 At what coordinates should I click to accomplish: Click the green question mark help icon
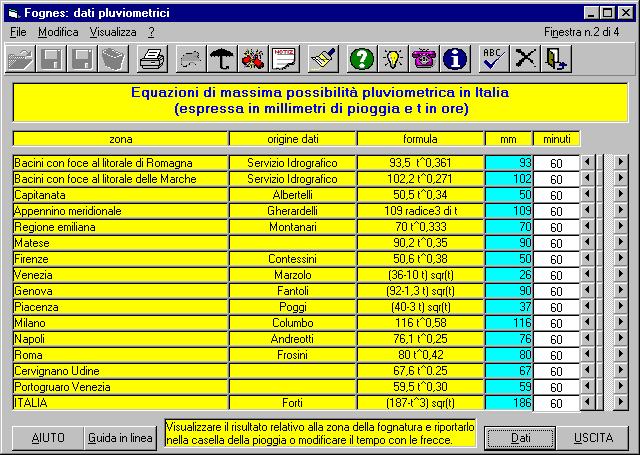tap(361, 59)
